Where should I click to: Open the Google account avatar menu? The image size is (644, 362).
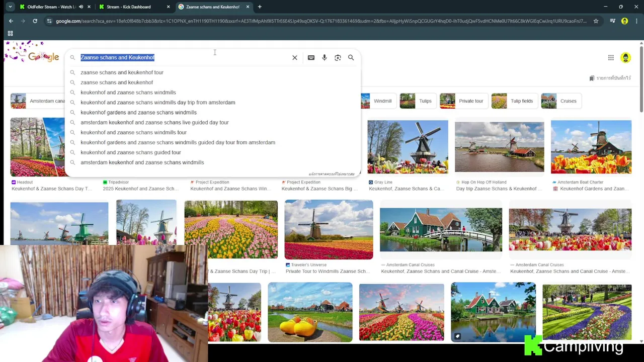coord(625,58)
